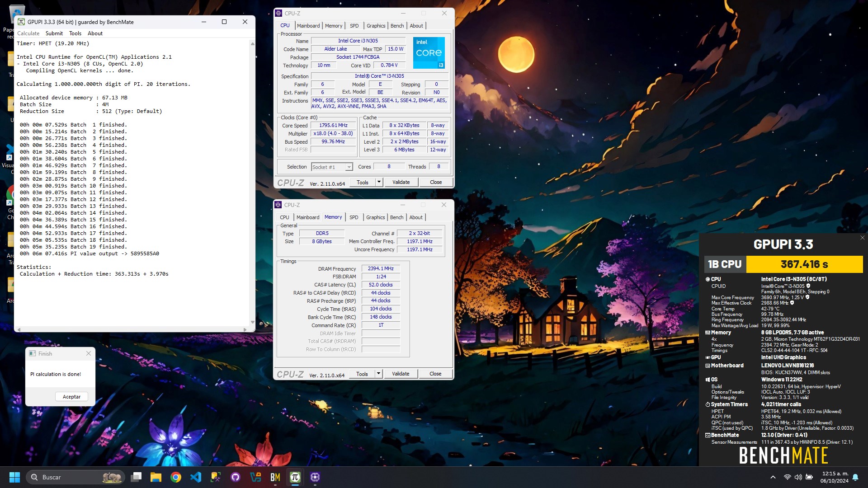
Task: Click the 'Batch 19 finished.' log line
Action: tap(73, 247)
